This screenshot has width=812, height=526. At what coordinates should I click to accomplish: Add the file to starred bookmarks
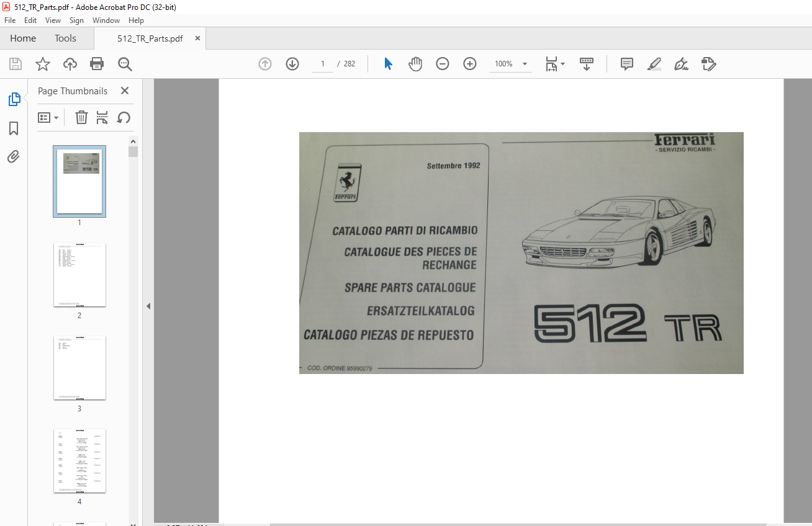point(43,64)
